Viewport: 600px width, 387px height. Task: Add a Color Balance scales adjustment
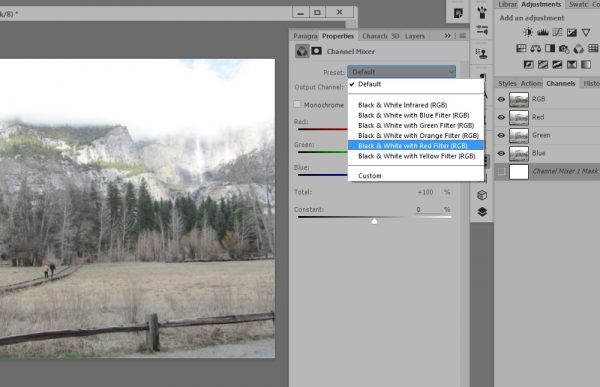pyautogui.click(x=536, y=49)
